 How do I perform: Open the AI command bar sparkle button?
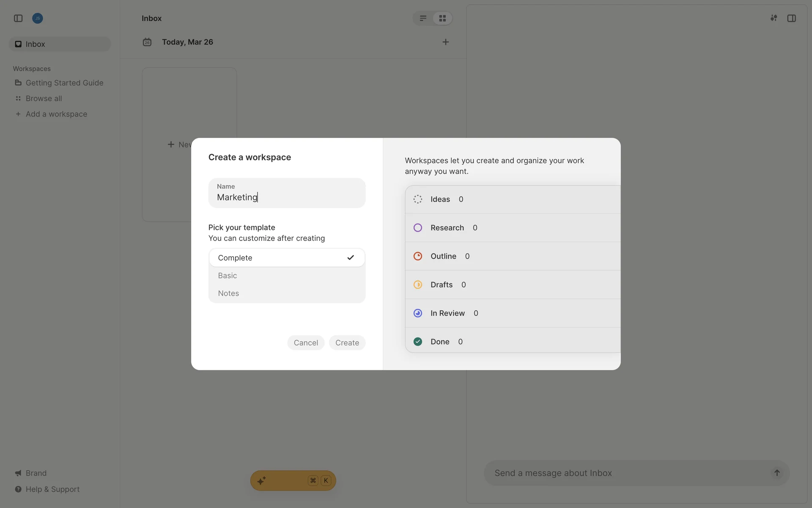pyautogui.click(x=261, y=480)
